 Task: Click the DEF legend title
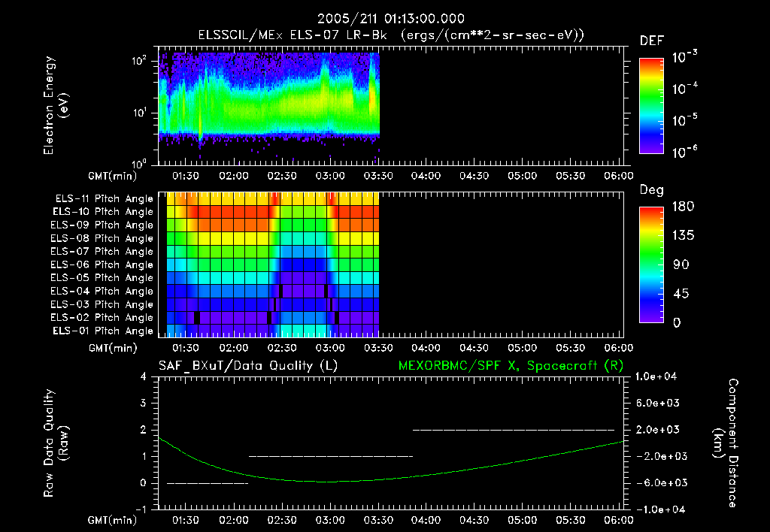point(652,41)
